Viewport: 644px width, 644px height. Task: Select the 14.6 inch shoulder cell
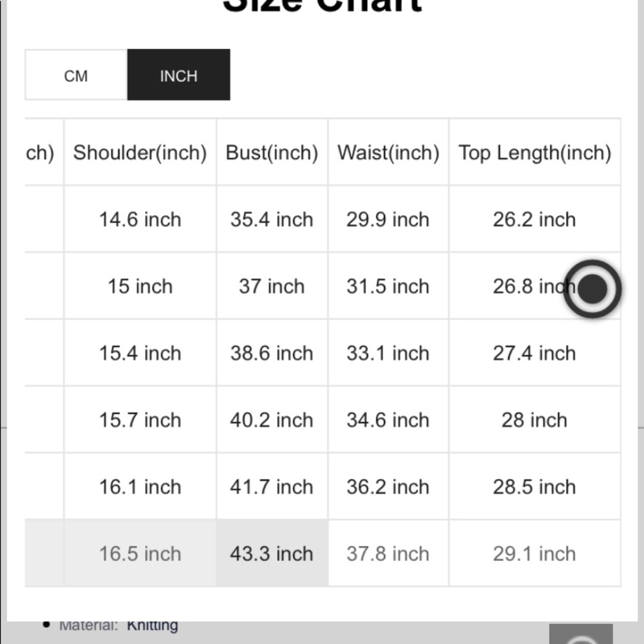tap(140, 219)
